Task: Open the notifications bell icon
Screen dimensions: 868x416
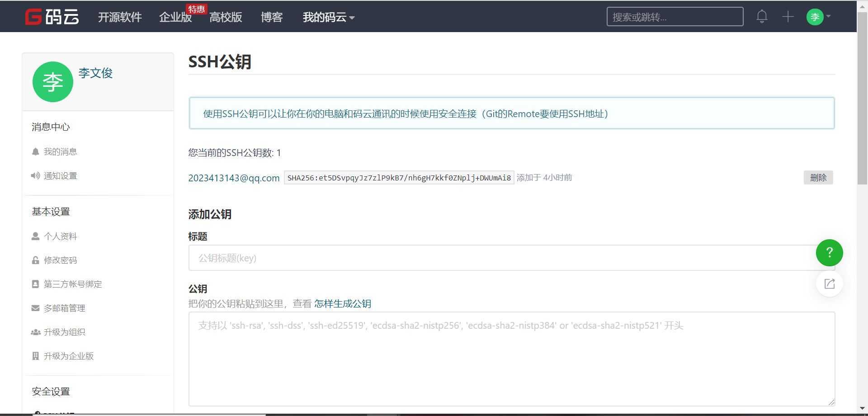Action: click(762, 17)
